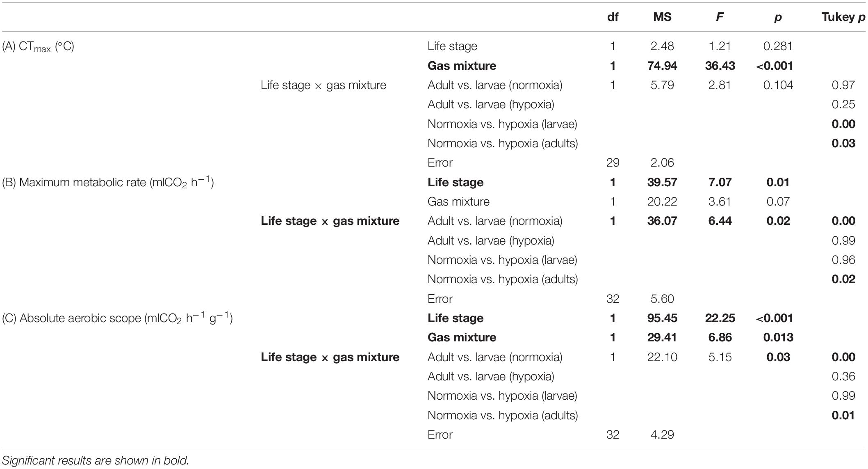Click the Tukey p value 0.25
868x469 pixels.
[x=843, y=105]
